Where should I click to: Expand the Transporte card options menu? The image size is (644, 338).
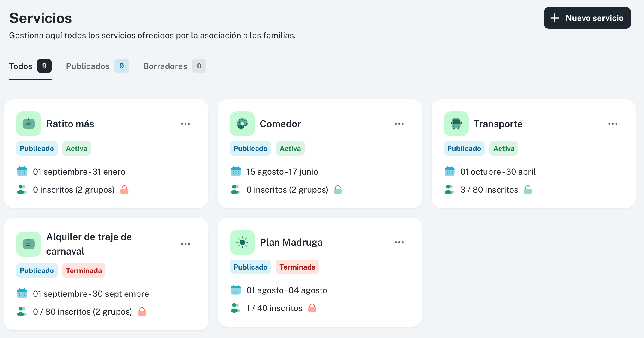coord(613,124)
